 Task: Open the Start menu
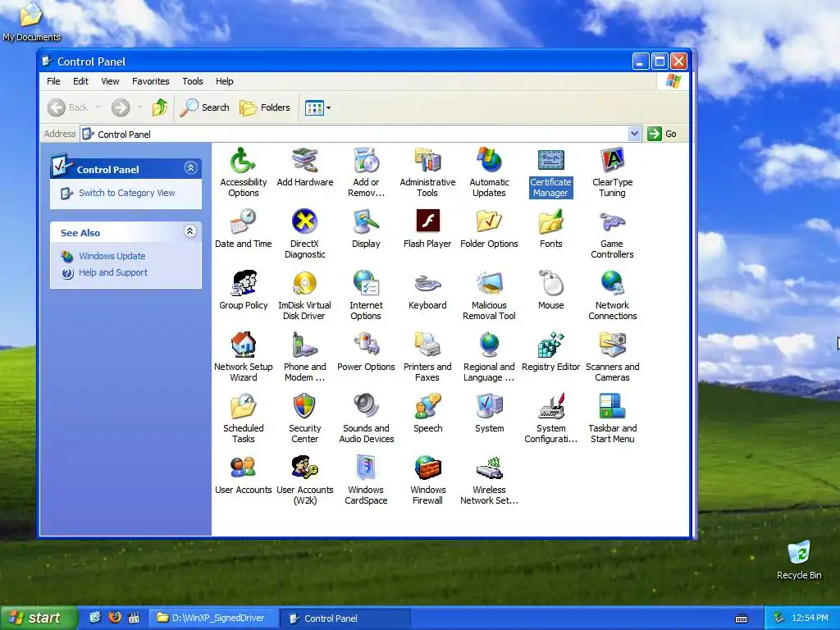tap(39, 619)
